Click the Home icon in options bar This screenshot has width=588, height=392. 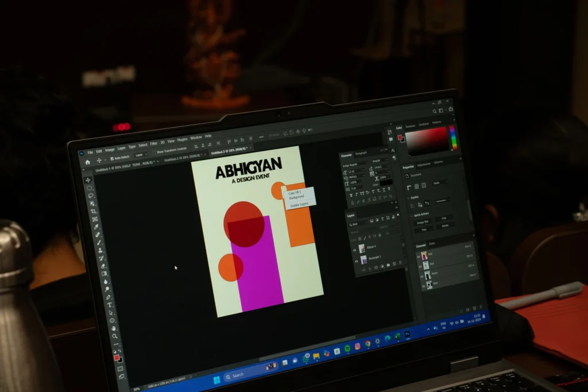click(x=87, y=162)
